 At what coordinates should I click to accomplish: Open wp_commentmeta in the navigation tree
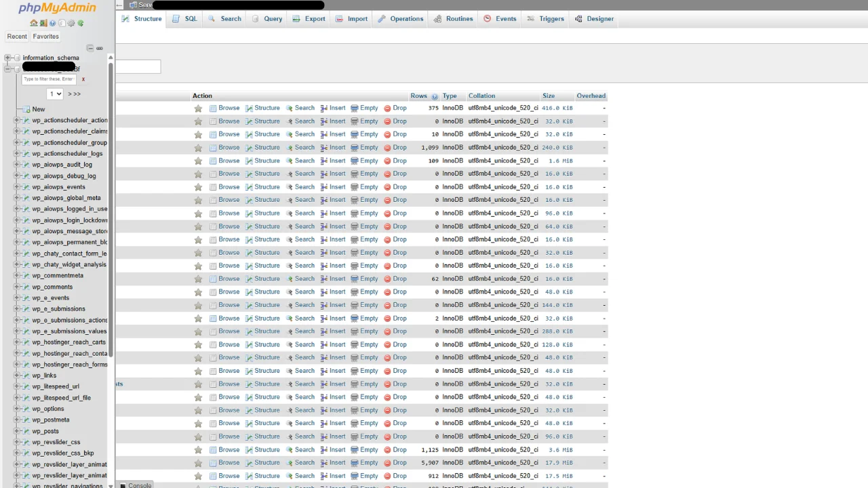pyautogui.click(x=58, y=276)
